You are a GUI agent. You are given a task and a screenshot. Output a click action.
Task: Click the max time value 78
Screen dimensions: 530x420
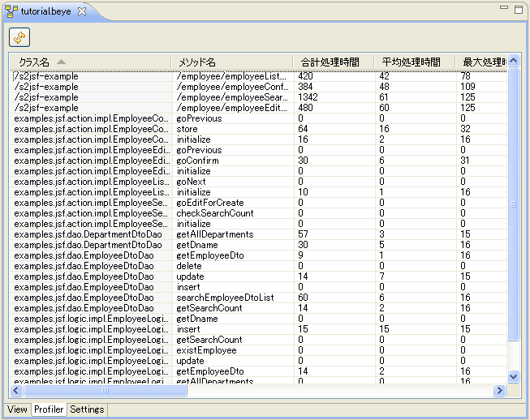[466, 76]
